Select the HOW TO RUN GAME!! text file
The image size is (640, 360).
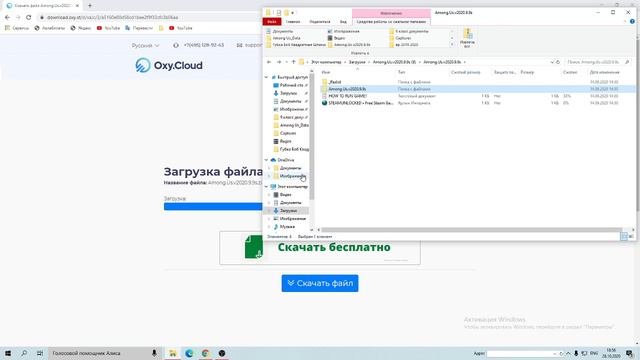(x=348, y=96)
